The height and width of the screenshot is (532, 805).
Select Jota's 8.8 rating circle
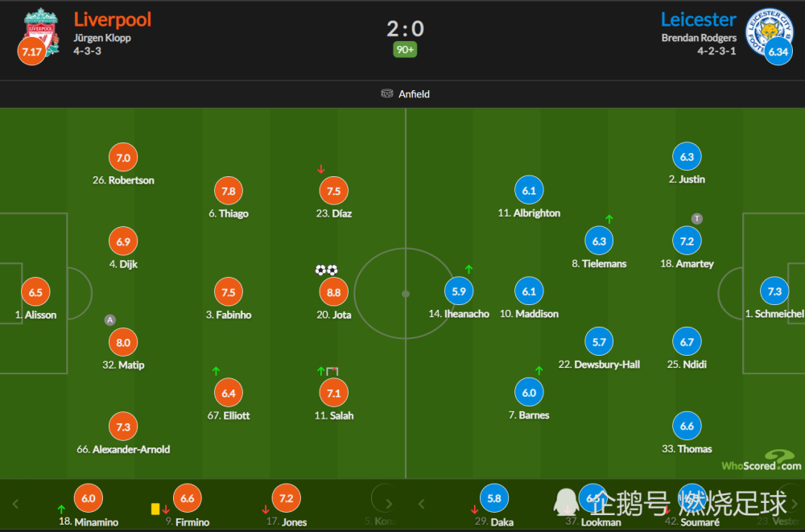[334, 292]
